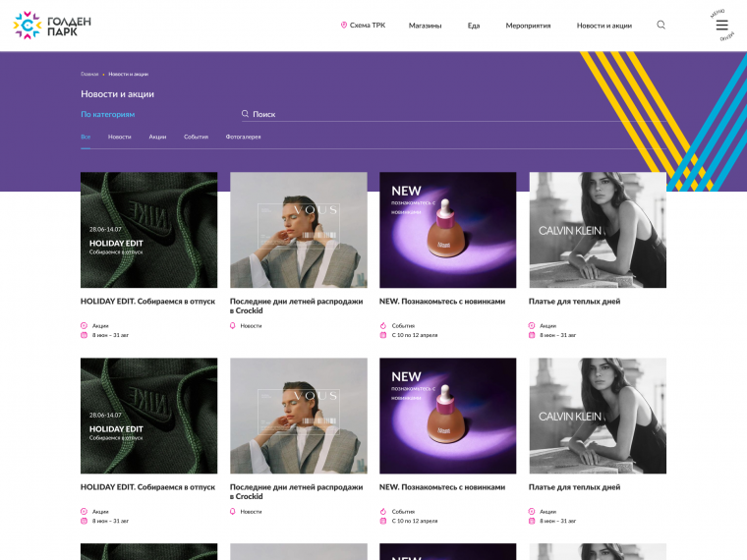Click the calendar icon under the second-row NEW card
This screenshot has width=747, height=560.
point(382,521)
